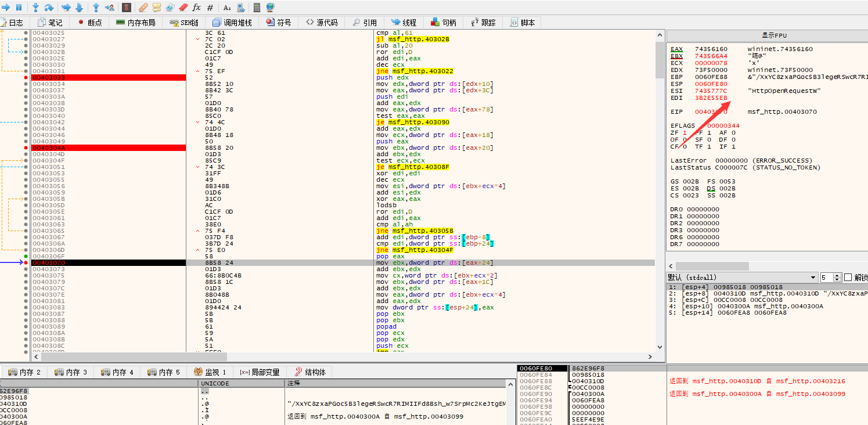Select the instruction "jne msf_http.40305B"
The height and width of the screenshot is (425, 868).
tap(415, 231)
